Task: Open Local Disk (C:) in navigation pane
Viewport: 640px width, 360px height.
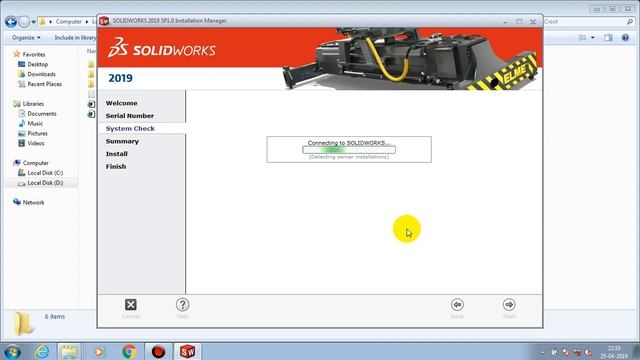Action: (x=45, y=173)
